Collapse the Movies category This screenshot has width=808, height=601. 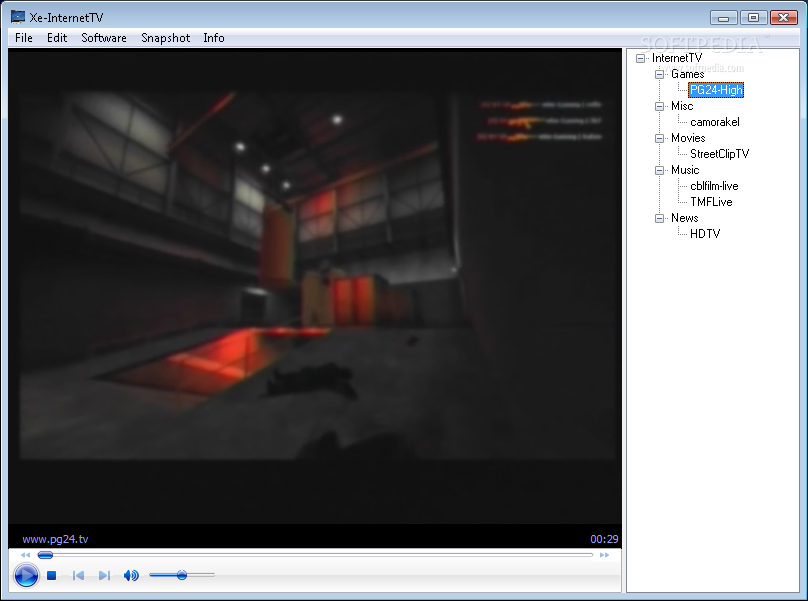[x=659, y=138]
